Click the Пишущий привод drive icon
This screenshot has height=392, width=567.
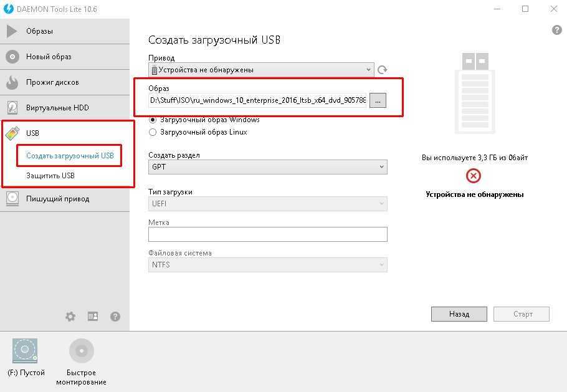[x=12, y=199]
